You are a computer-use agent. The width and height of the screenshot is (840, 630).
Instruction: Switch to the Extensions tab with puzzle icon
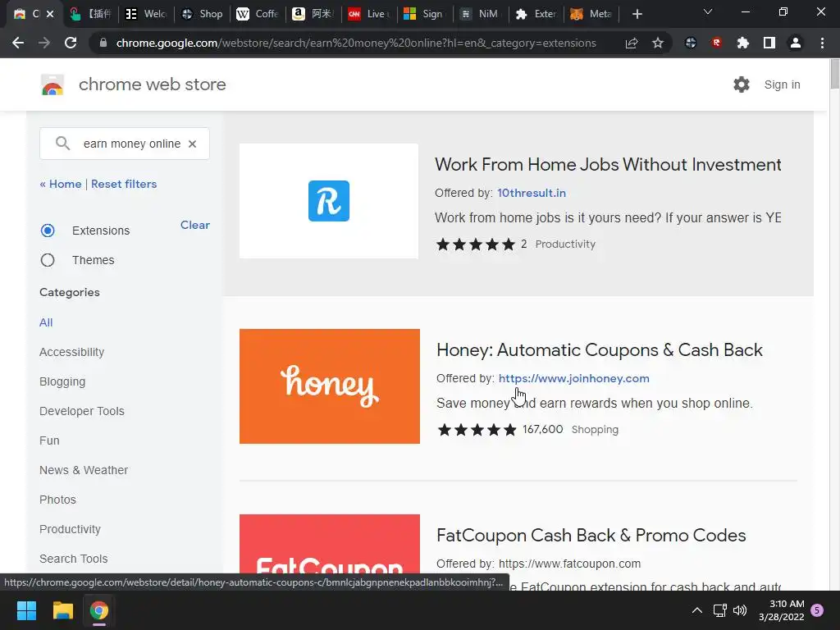tap(536, 14)
